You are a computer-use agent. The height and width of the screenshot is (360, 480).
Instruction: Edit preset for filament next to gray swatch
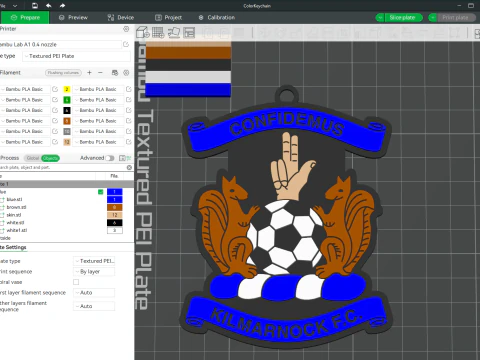[x=128, y=131]
